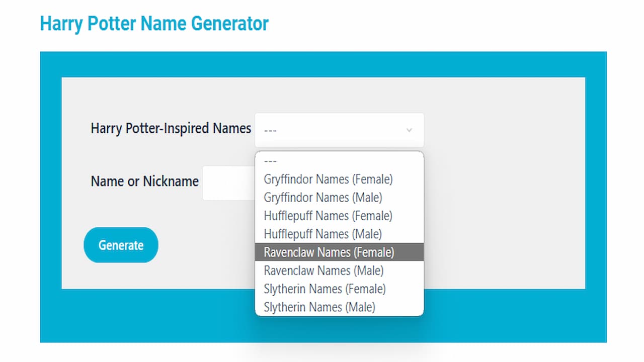Pick Hufflepuff Names (Female) from the list
This screenshot has height=362, width=644.
click(328, 216)
